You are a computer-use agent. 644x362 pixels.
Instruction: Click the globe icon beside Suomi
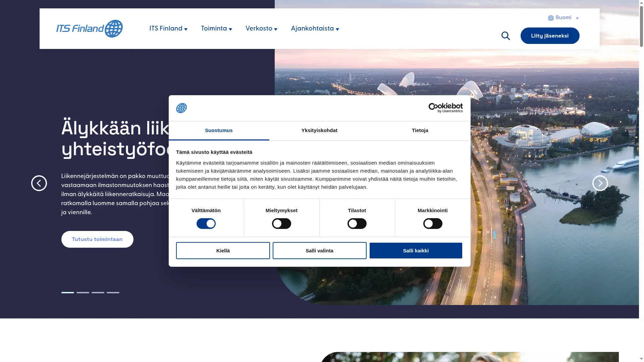tap(551, 18)
